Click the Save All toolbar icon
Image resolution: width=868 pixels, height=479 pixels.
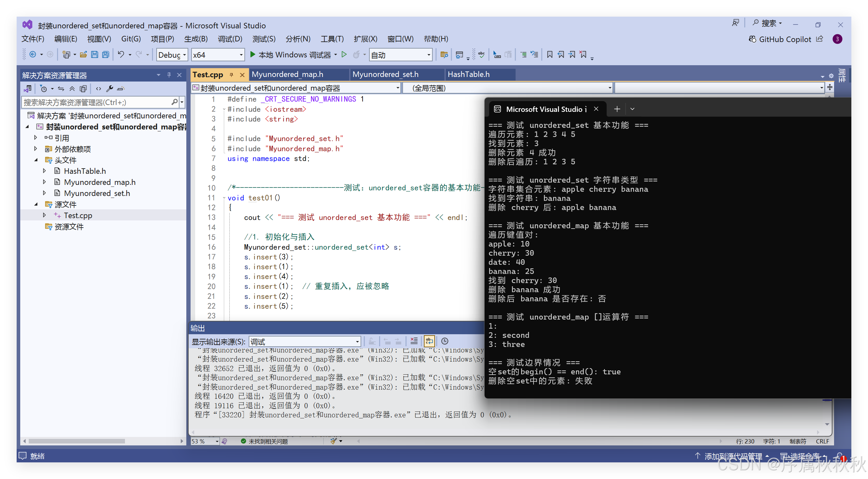pos(105,54)
